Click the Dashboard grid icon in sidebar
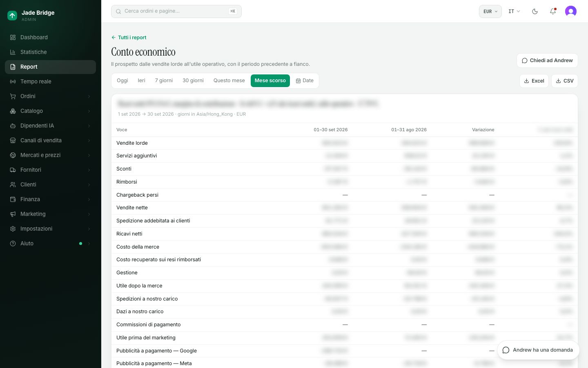Screen dimensions: 588x368 [13, 37]
